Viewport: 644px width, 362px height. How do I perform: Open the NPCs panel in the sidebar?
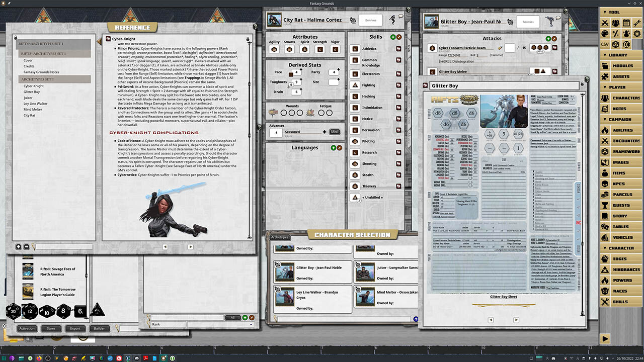tap(620, 184)
